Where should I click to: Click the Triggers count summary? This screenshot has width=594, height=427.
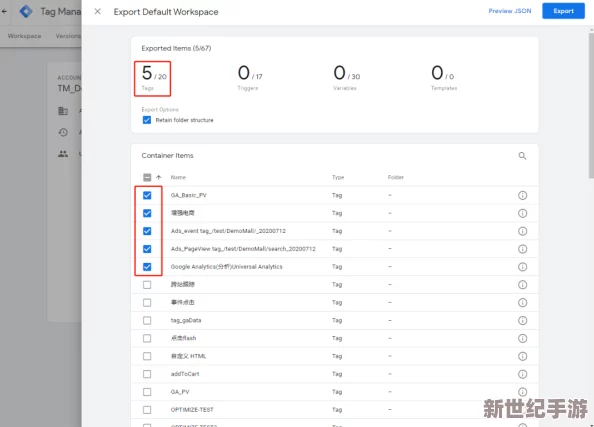coord(250,78)
